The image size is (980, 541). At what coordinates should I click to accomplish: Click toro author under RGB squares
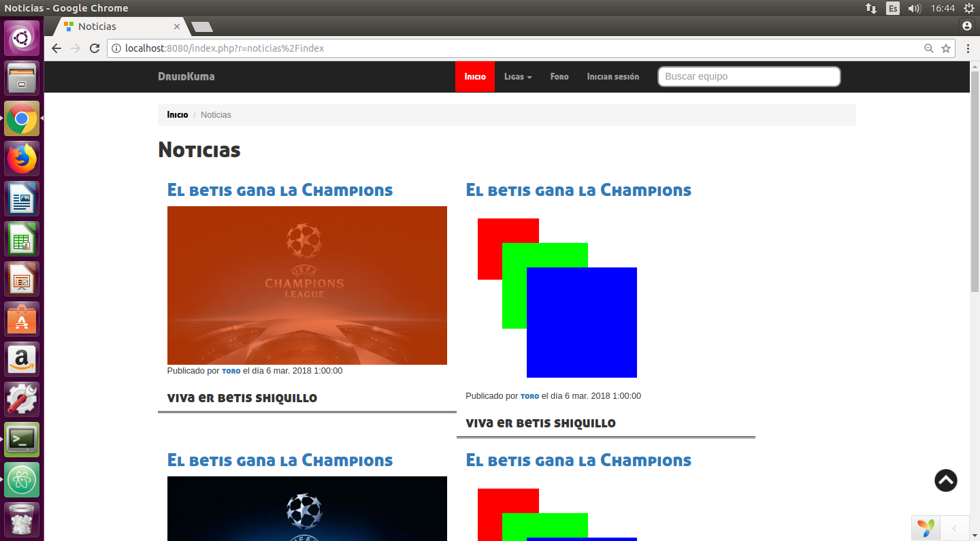pos(530,396)
